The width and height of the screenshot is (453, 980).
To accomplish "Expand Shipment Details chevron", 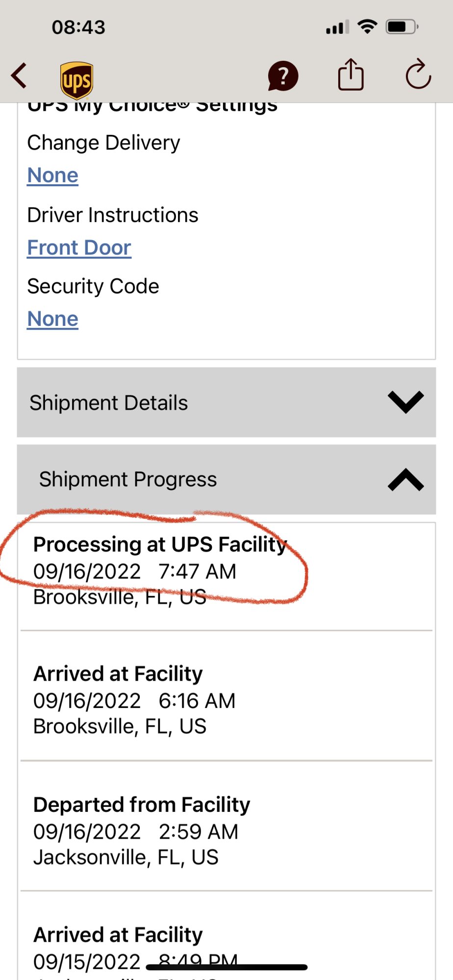I will pos(405,402).
